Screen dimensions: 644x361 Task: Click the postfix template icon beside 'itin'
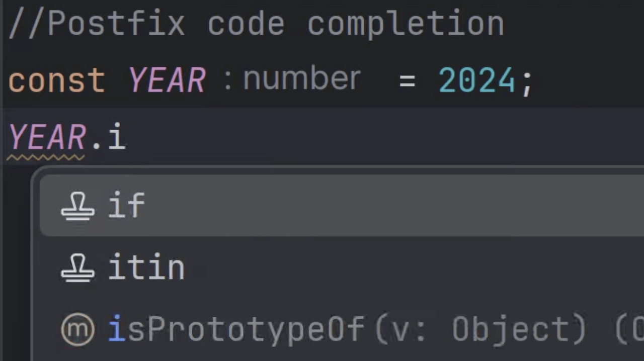click(77, 267)
